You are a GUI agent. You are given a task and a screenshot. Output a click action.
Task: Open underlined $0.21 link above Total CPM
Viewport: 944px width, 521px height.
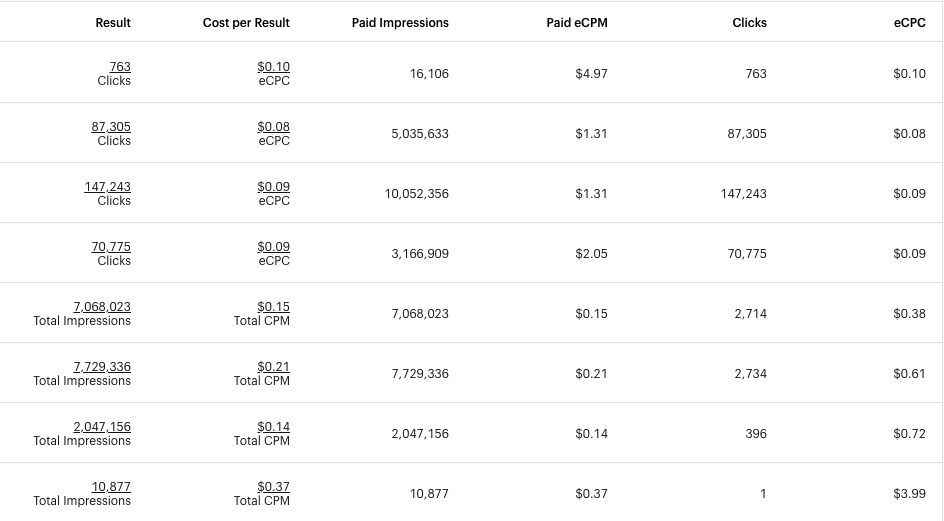(x=273, y=367)
